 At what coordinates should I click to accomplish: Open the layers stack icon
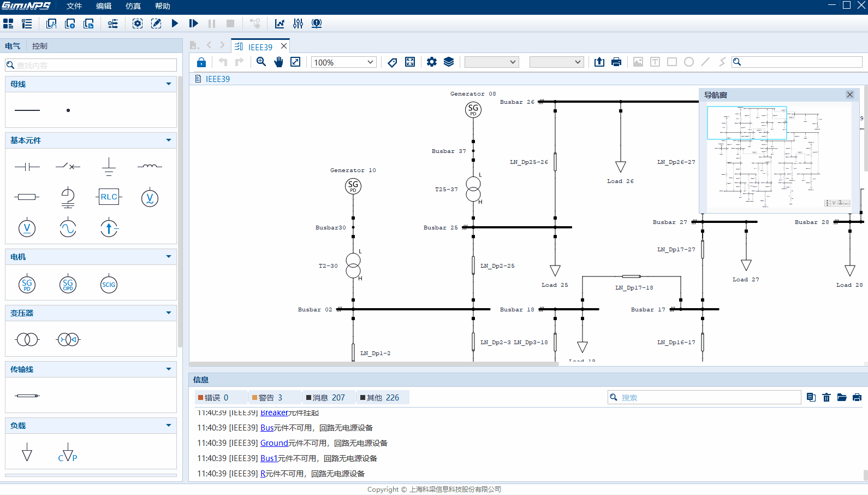point(449,62)
